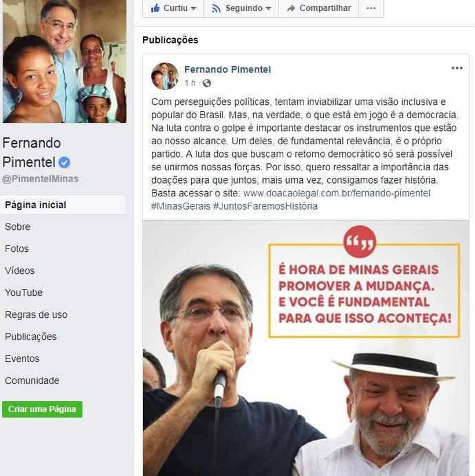The width and height of the screenshot is (475, 476).
Task: Open the Fotos section
Action: 17,248
